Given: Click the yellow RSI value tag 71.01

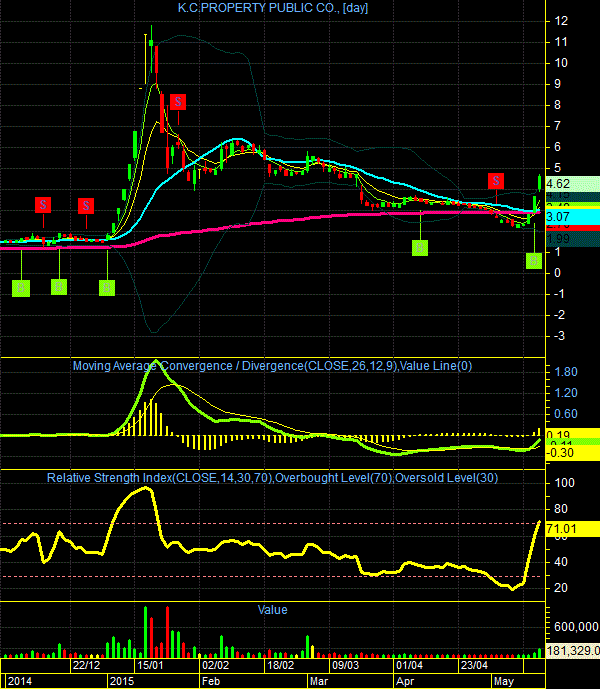Looking at the screenshot, I should pyautogui.click(x=572, y=528).
